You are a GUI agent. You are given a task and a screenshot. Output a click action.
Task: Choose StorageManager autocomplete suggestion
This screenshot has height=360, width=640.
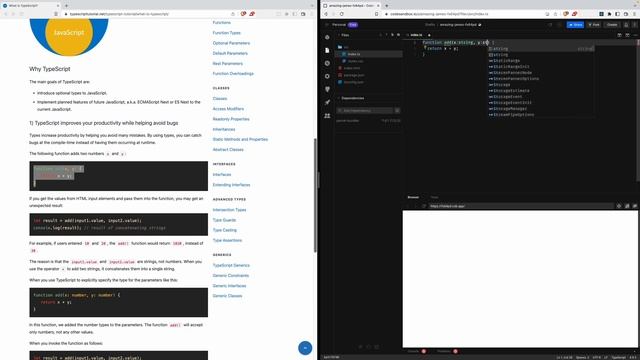coord(541,109)
